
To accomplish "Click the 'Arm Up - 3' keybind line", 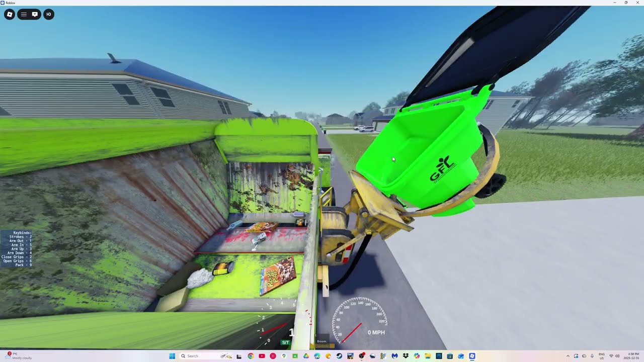I will click(21, 249).
